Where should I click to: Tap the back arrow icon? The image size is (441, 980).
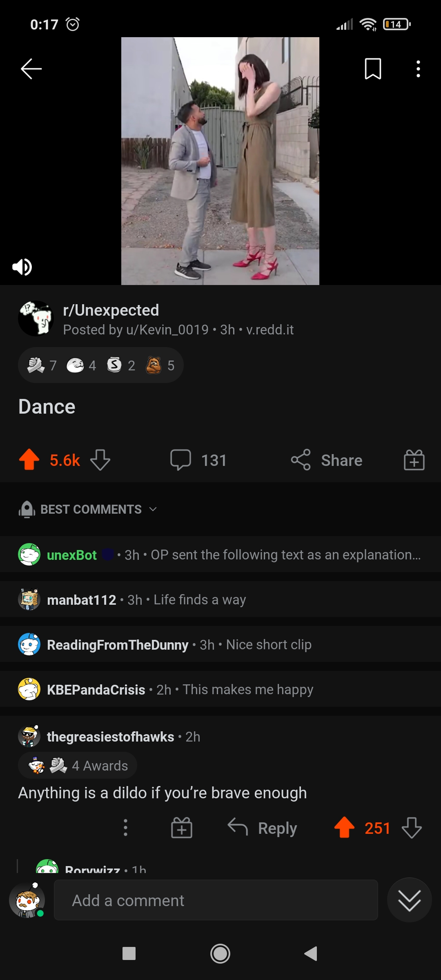(31, 69)
